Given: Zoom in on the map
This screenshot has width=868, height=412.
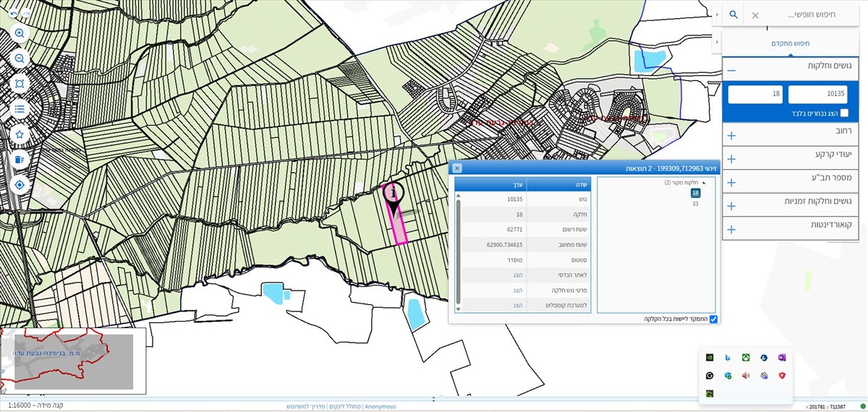Looking at the screenshot, I should [x=20, y=33].
